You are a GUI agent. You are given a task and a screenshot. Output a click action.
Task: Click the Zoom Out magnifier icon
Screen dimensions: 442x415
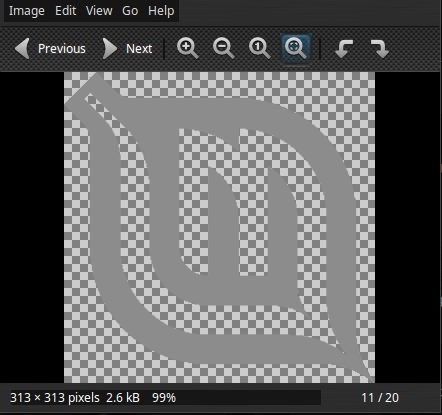click(224, 49)
